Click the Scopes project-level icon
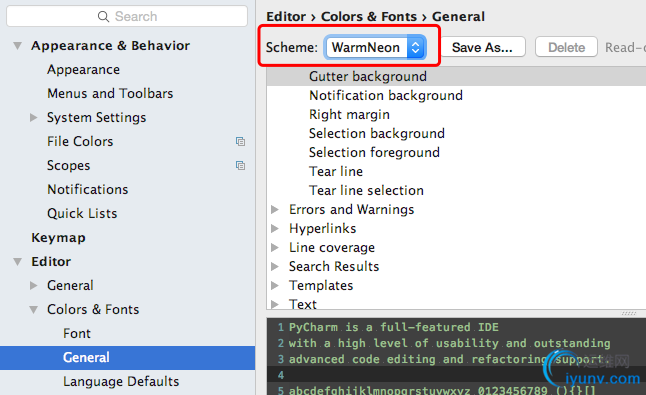 click(x=240, y=165)
